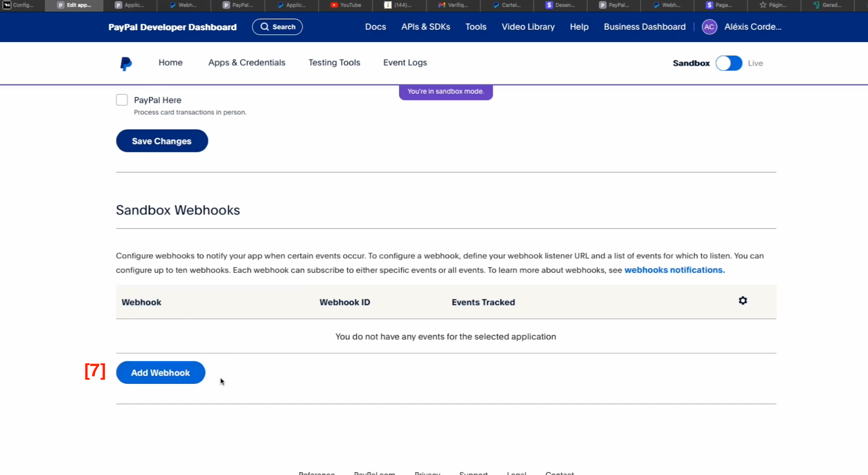Click the Add Webhook button

point(161,373)
